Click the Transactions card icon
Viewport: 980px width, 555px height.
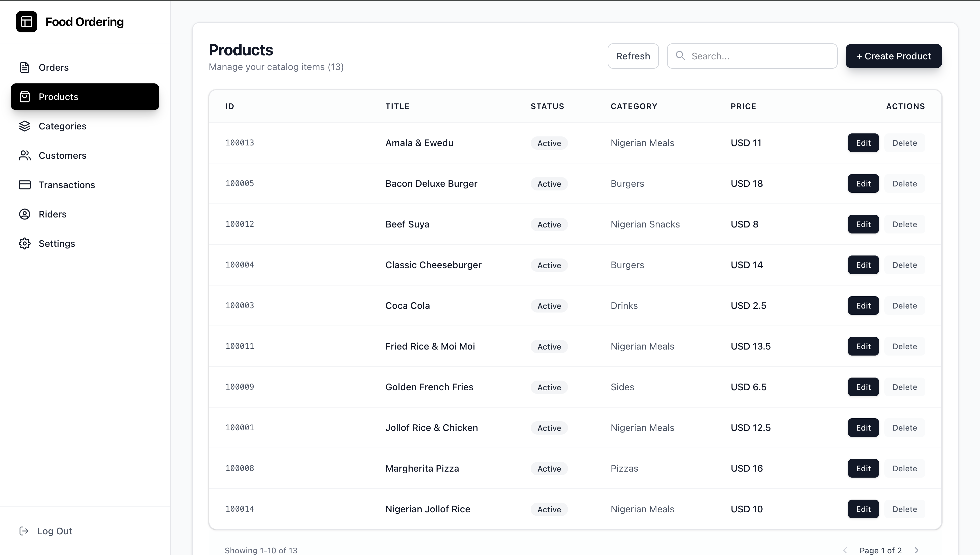point(25,185)
